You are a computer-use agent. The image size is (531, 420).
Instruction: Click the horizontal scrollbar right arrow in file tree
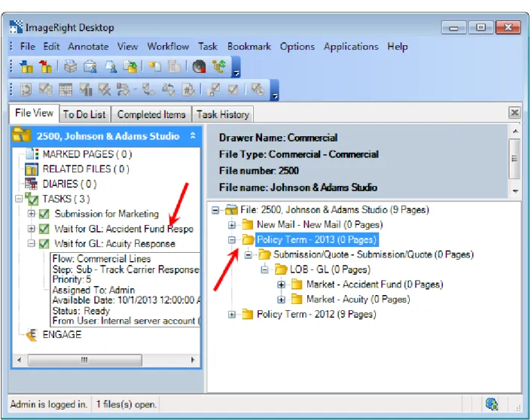tap(193, 360)
